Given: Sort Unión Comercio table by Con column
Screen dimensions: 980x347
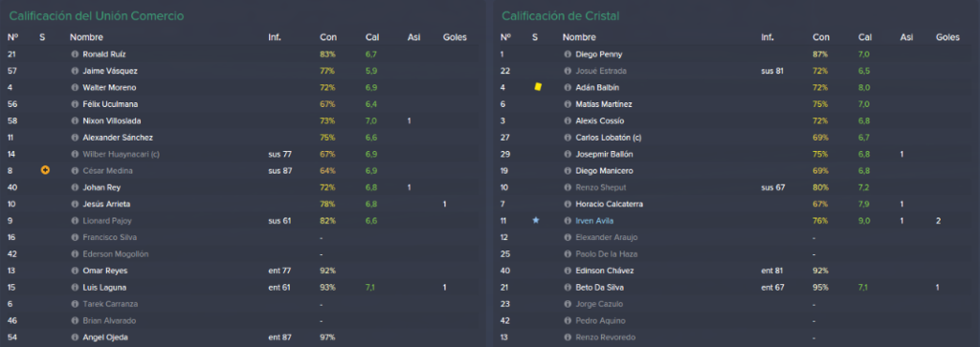Looking at the screenshot, I should [x=327, y=37].
